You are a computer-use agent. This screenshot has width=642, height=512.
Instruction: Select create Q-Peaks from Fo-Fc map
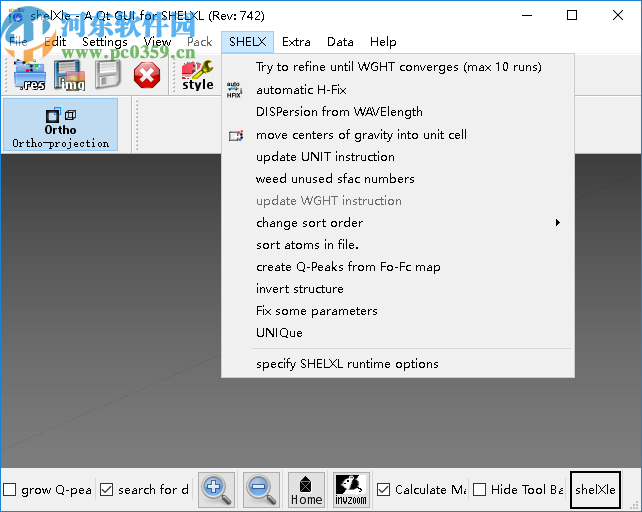click(398, 267)
